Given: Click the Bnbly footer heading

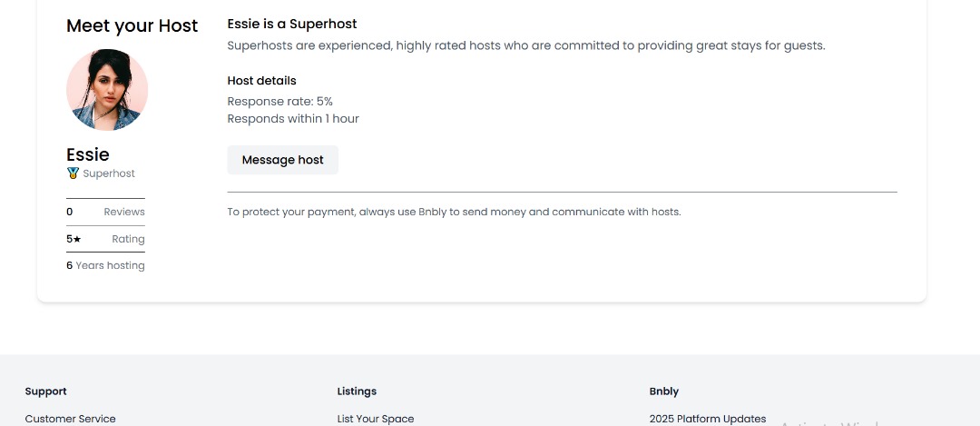Looking at the screenshot, I should pos(664,391).
